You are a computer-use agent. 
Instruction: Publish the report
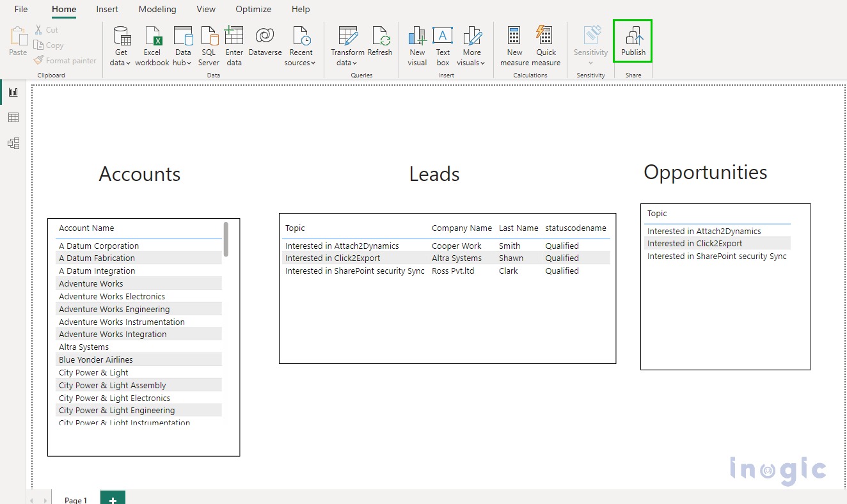click(633, 42)
